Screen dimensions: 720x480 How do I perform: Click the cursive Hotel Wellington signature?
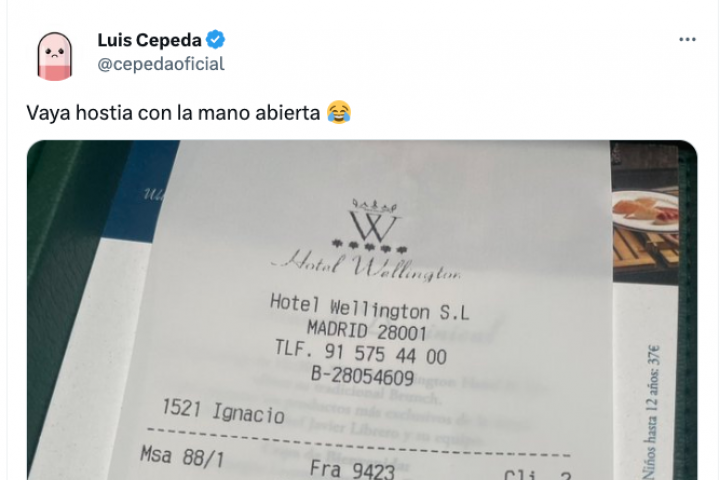[367, 266]
